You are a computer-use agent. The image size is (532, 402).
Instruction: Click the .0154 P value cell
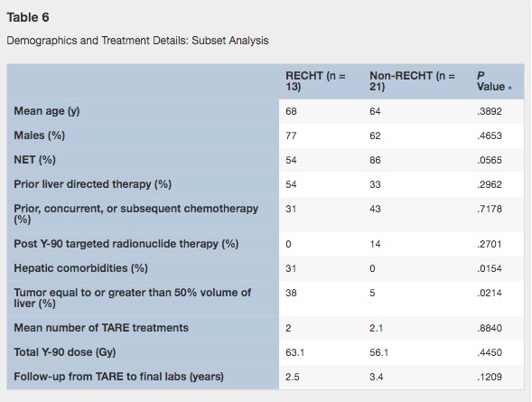point(490,268)
